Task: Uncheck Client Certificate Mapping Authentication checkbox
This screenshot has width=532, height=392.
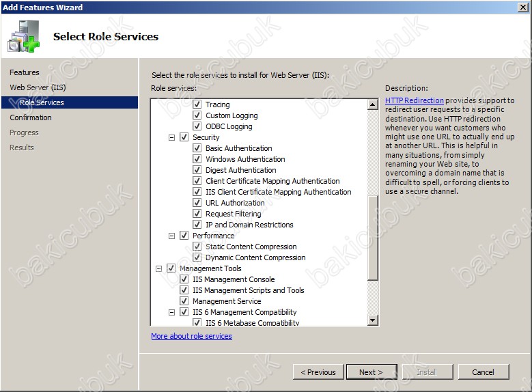Action: (197, 180)
